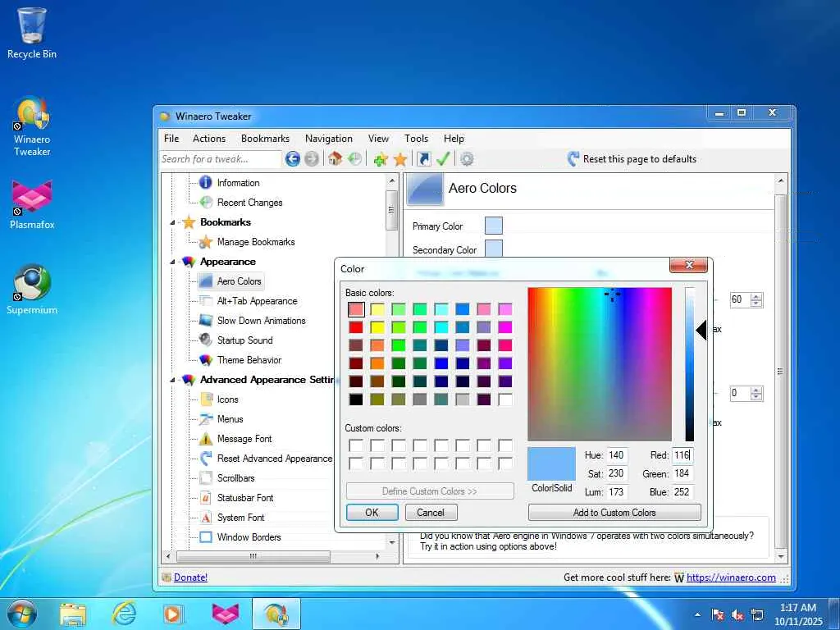The image size is (840, 630).
Task: Open Recycle Bin desktop icon
Action: [x=32, y=32]
